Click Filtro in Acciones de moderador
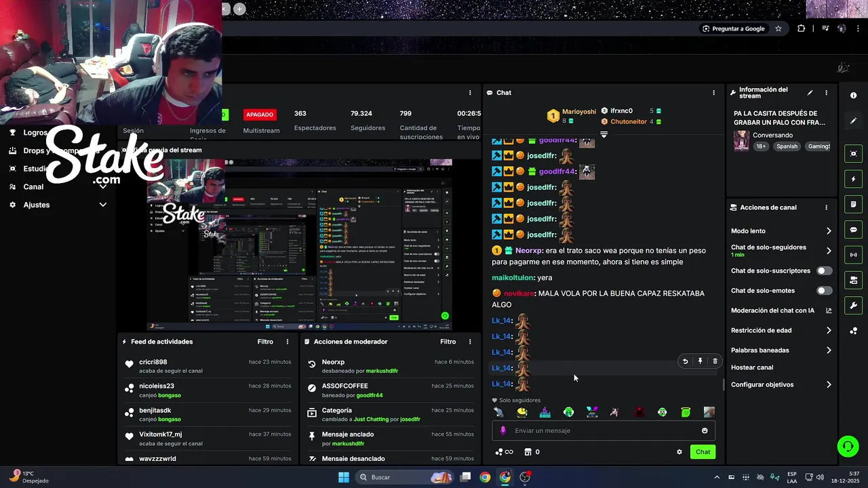The image size is (868, 488). pos(448,342)
